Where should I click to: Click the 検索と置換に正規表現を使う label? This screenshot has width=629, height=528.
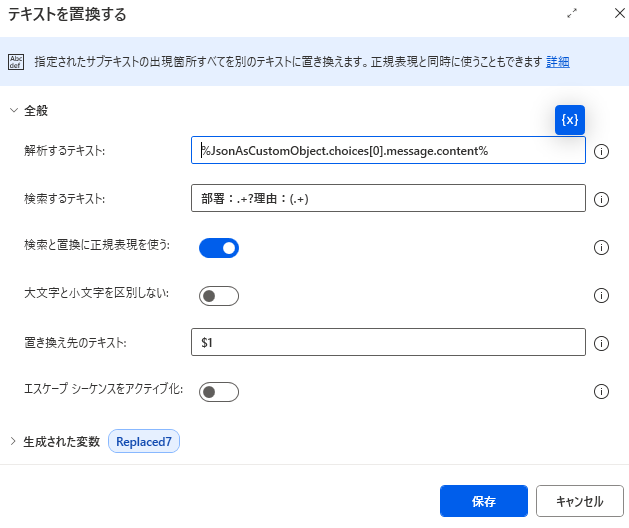[x=97, y=245]
